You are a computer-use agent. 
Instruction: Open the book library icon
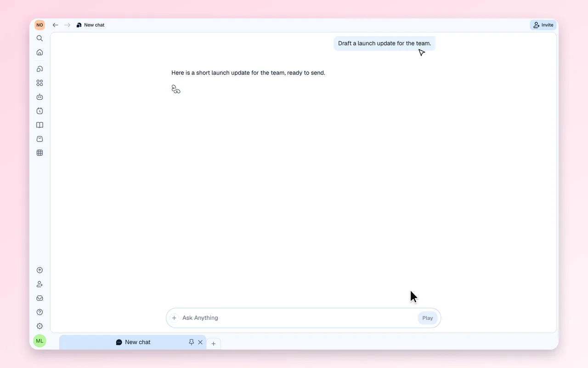40,125
